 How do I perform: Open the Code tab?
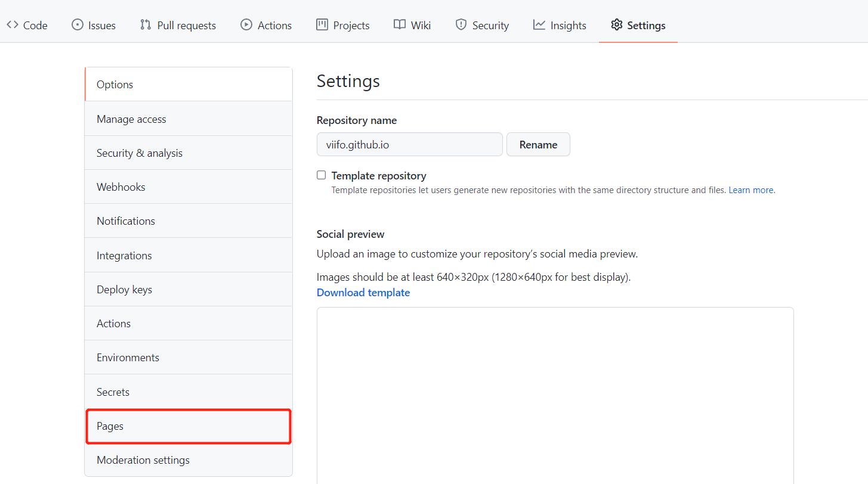click(x=27, y=25)
